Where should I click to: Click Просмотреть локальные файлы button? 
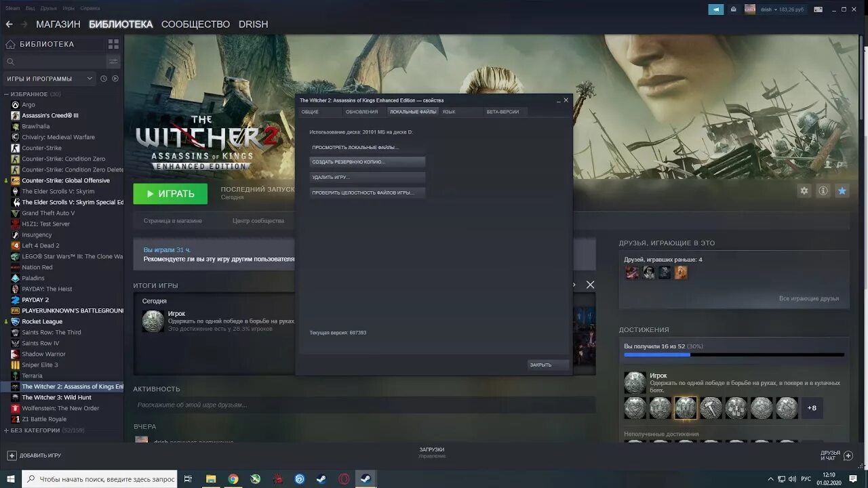tap(368, 147)
